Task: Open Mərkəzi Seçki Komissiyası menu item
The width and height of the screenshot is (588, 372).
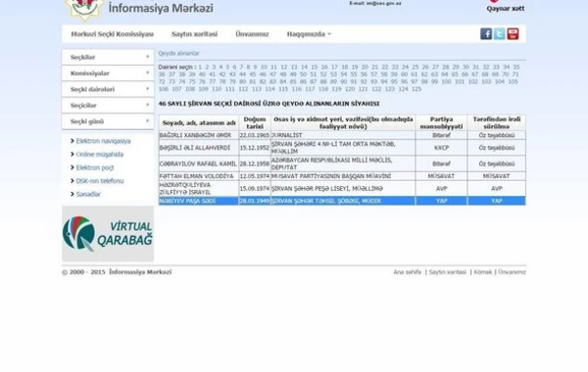Action: 112,34
